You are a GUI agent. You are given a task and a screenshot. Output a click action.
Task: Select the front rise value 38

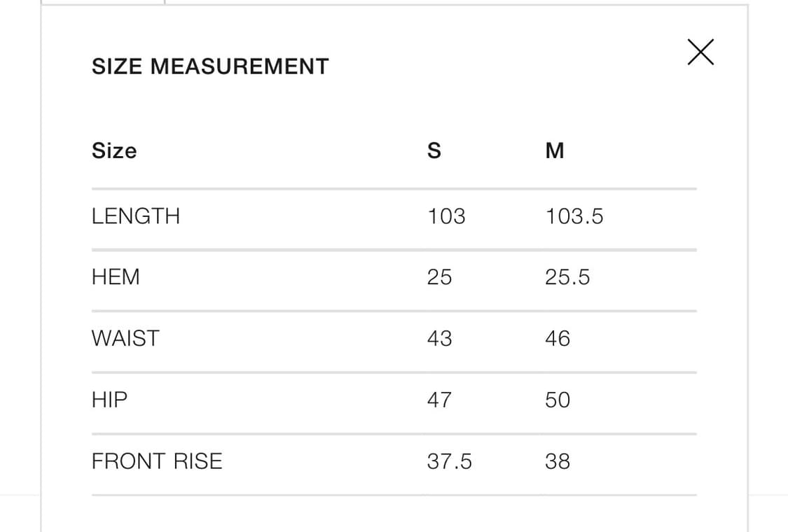coord(558,461)
